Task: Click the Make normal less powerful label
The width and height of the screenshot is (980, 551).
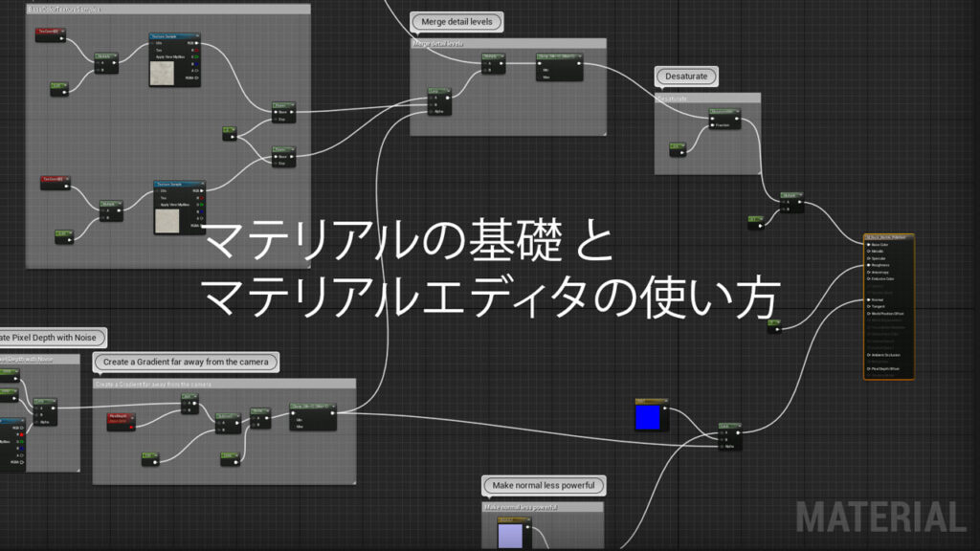Action: pos(543,486)
